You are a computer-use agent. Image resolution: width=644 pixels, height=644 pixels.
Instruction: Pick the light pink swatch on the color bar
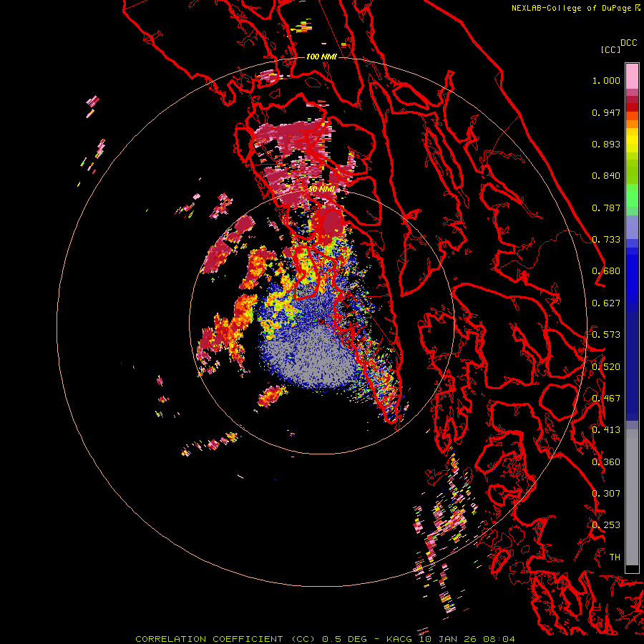(632, 77)
